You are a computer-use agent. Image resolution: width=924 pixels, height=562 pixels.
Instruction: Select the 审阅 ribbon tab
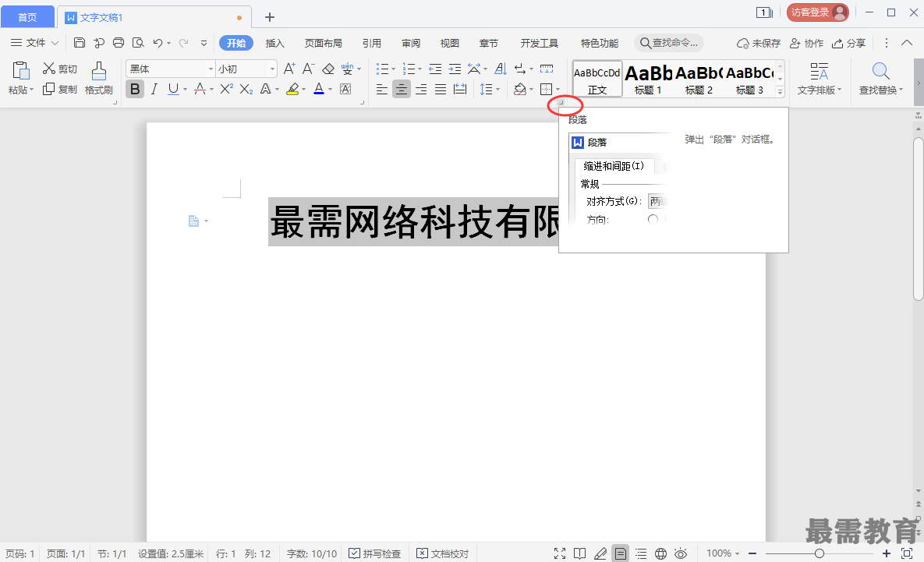[411, 43]
